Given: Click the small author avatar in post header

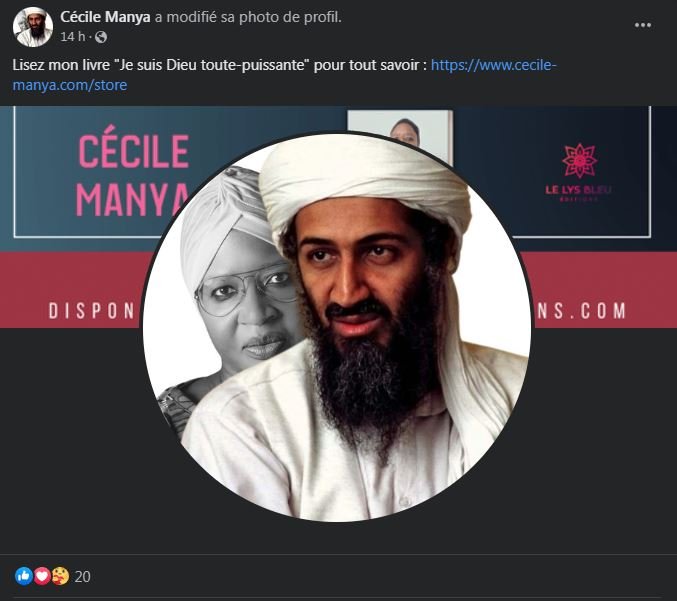Looking at the screenshot, I should click(x=33, y=27).
